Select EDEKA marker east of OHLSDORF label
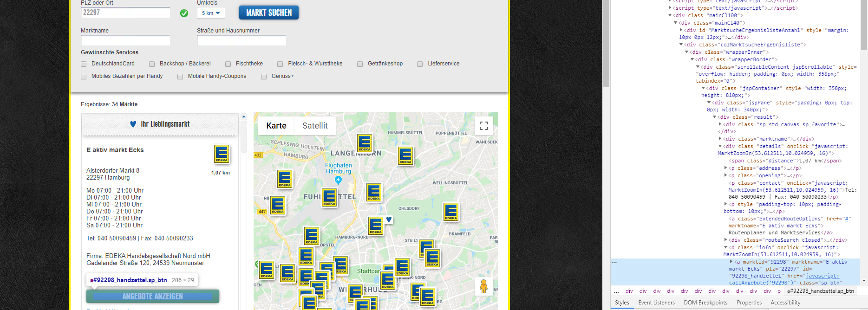 451,212
